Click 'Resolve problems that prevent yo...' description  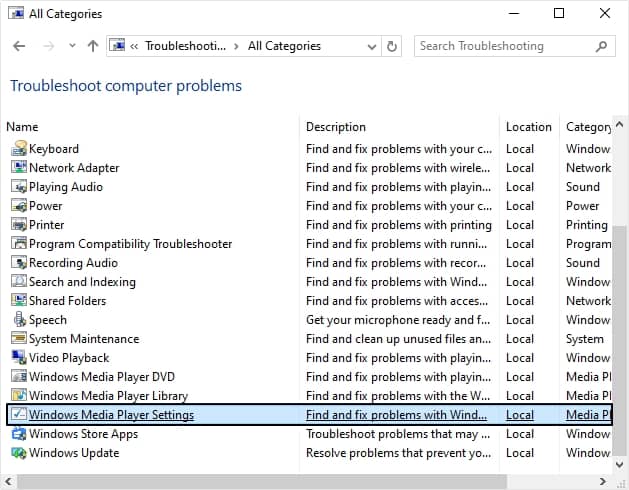398,453
